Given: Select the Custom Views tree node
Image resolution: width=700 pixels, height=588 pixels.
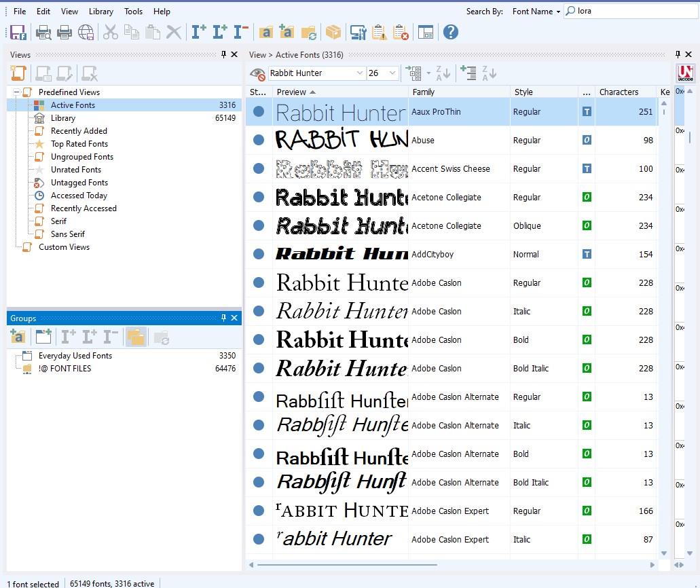Looking at the screenshot, I should (64, 247).
